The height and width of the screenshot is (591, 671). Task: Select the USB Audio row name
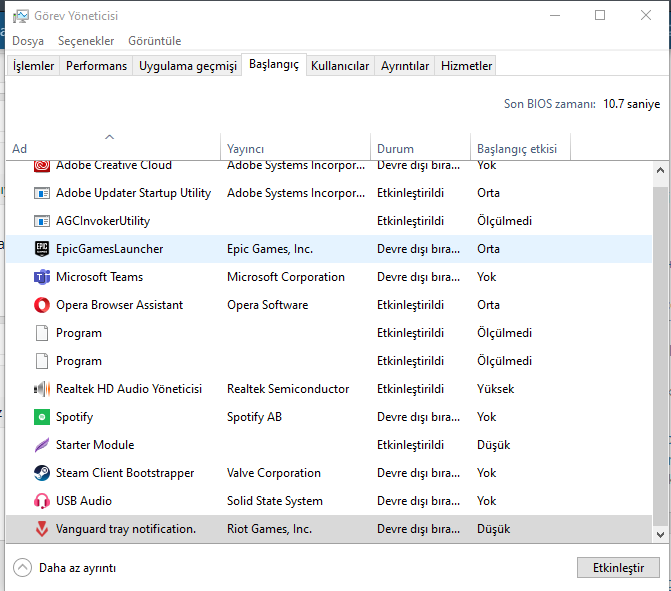pyautogui.click(x=84, y=501)
